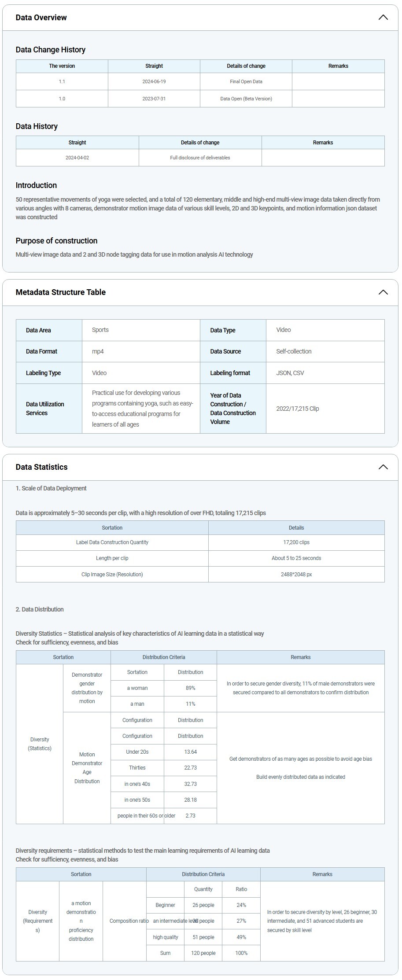
Task: Collapse the Data Overview section chevron
Action: tap(383, 18)
